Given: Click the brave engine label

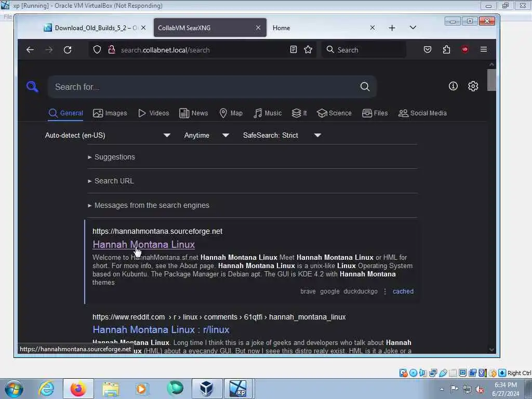Looking at the screenshot, I should pyautogui.click(x=308, y=291).
